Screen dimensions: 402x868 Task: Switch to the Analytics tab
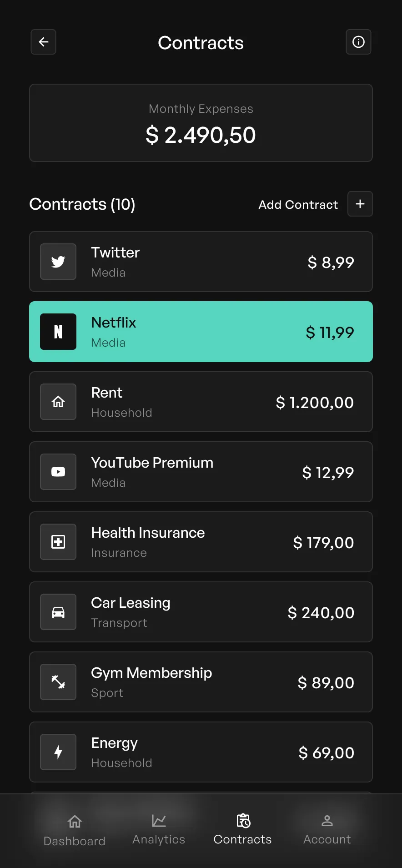click(158, 829)
